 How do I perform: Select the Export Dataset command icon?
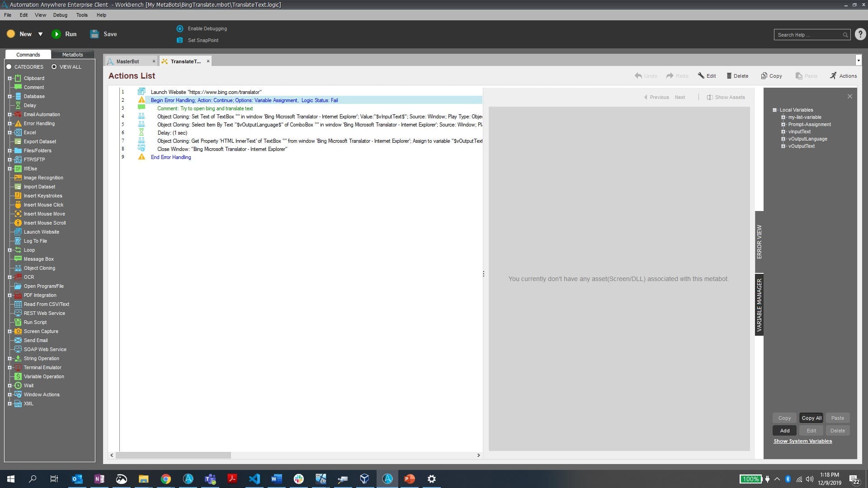point(18,141)
